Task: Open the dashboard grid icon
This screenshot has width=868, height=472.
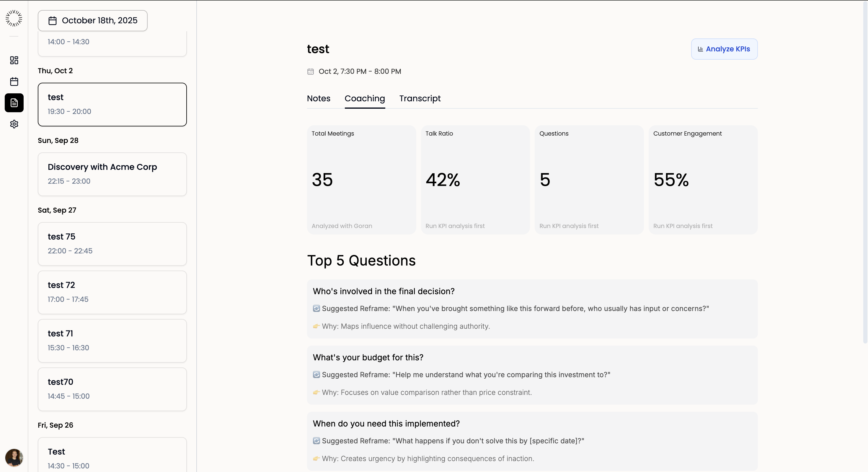Action: pyautogui.click(x=14, y=60)
